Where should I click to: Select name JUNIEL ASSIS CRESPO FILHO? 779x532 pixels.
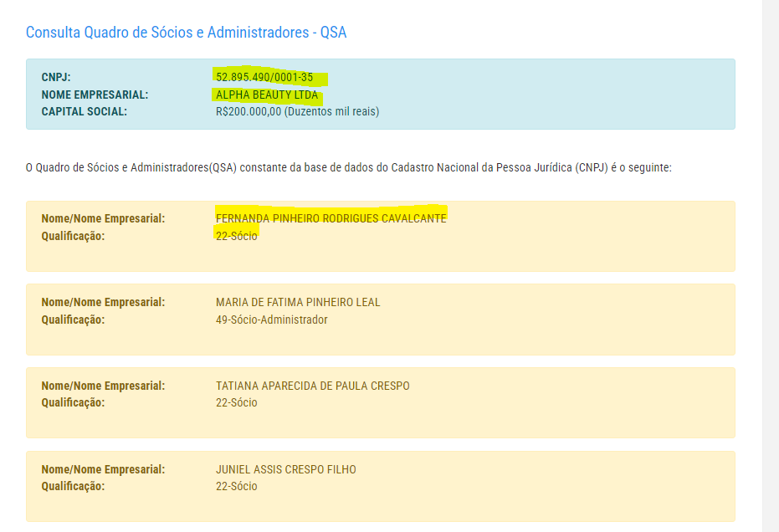point(285,469)
